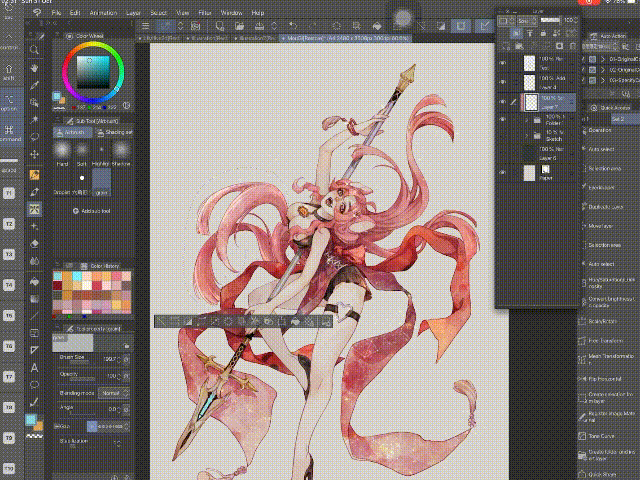Switch to the Shading sub tool group tab
640x480 pixels.
coord(114,133)
